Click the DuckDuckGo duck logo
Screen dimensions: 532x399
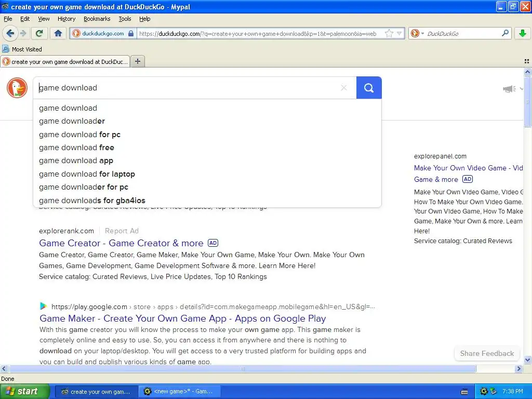[17, 88]
